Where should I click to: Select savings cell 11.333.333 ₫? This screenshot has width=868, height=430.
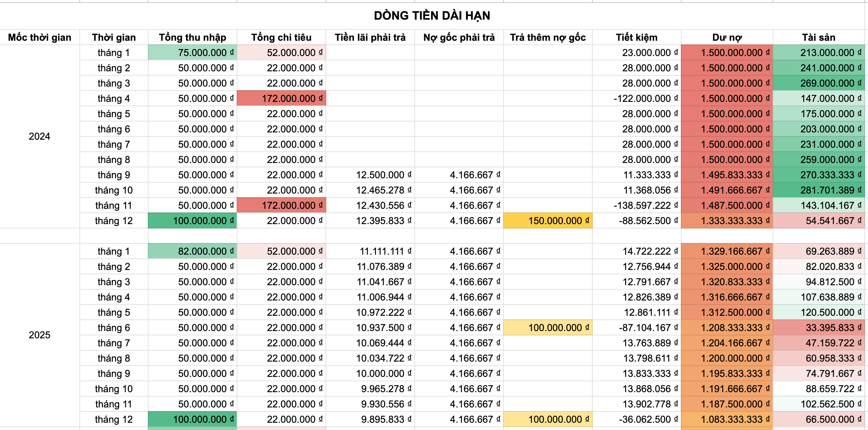(636, 175)
